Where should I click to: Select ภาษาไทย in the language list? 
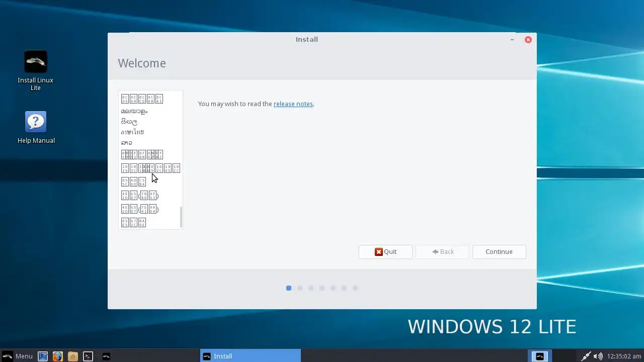(x=149, y=132)
